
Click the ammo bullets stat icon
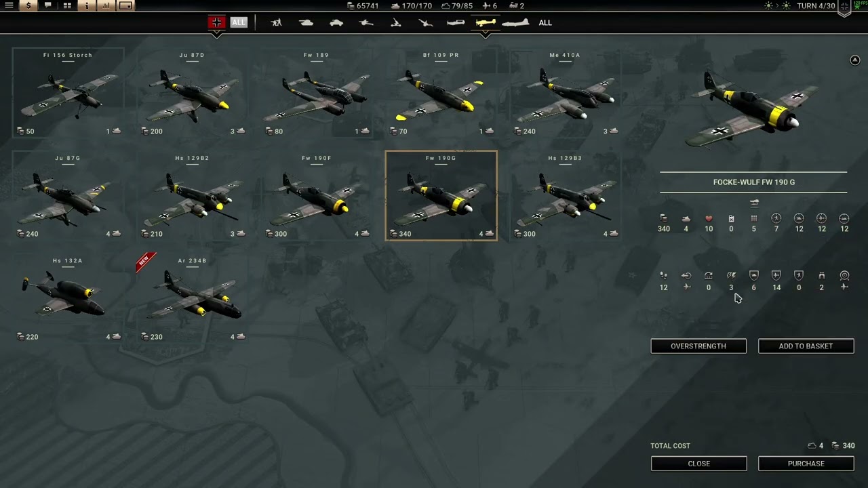[x=753, y=218]
